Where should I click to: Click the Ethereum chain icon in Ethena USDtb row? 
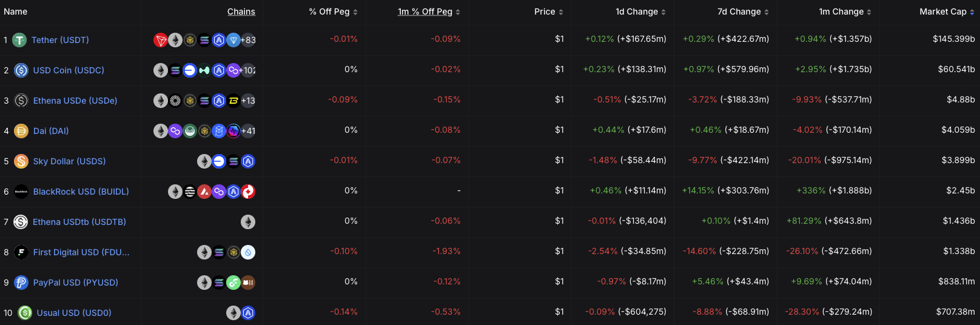point(248,222)
